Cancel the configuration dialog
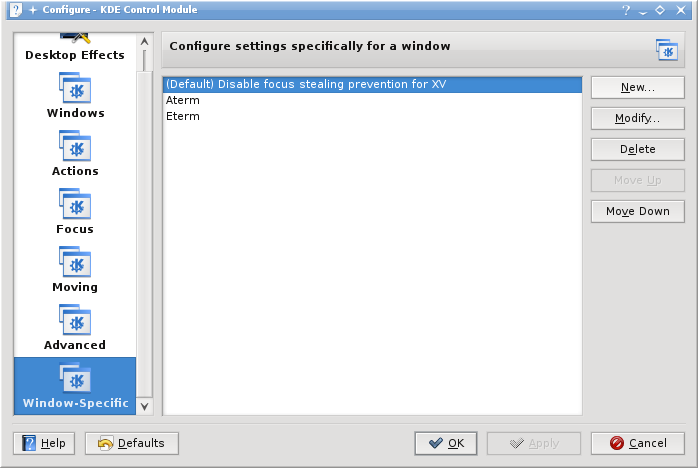 click(637, 443)
